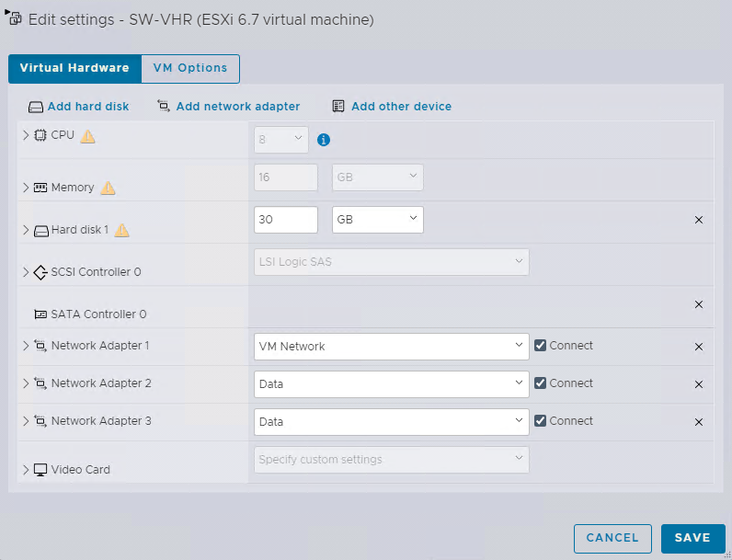
Task: Expand Network Adapter 3 chevron
Action: (x=26, y=421)
